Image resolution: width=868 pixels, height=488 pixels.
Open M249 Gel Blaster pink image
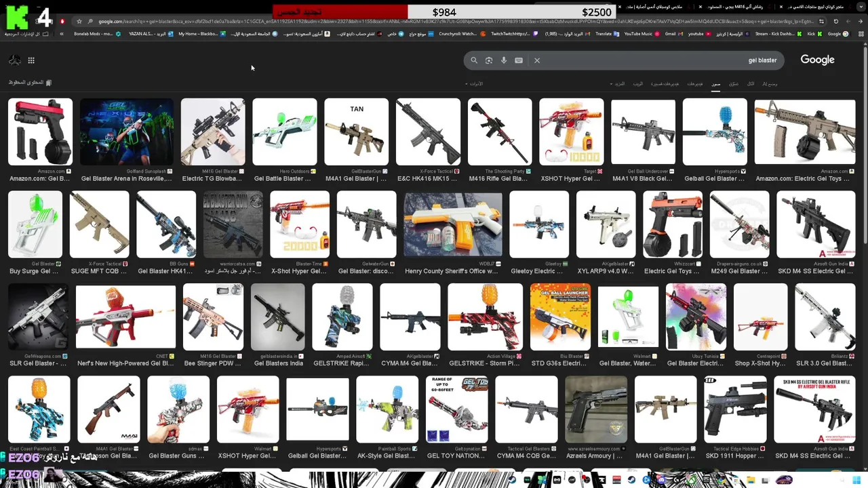coord(739,224)
